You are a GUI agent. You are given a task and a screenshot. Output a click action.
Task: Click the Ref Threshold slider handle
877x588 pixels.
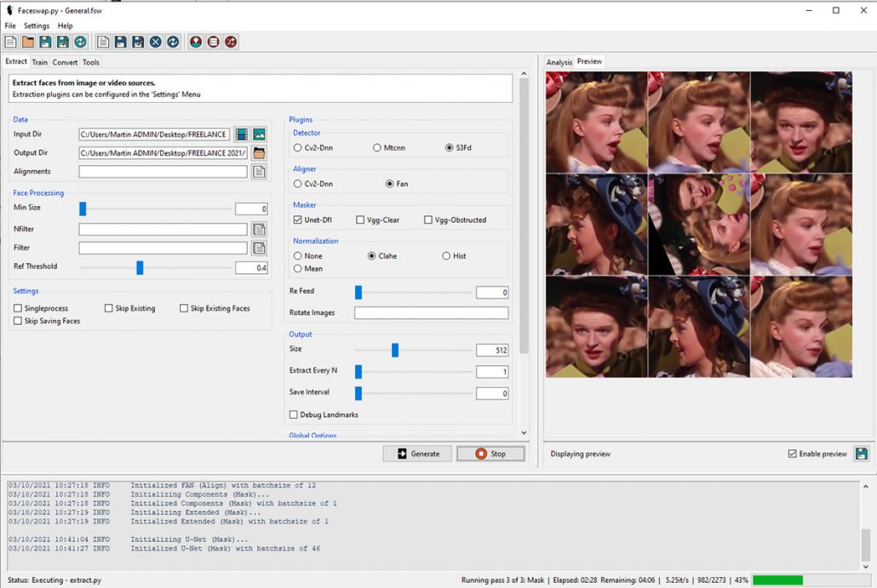[140, 268]
